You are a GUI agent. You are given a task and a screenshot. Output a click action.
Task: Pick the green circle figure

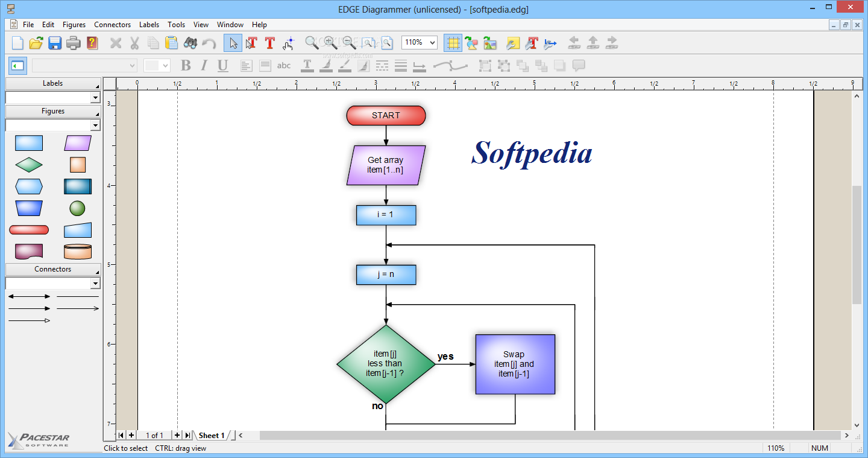(77, 208)
